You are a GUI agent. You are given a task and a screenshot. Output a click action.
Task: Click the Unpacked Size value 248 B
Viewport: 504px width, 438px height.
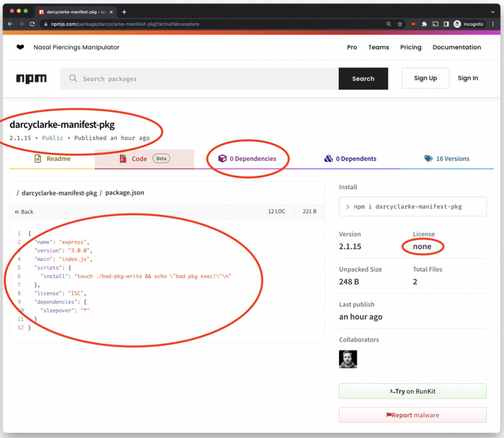pyautogui.click(x=349, y=282)
